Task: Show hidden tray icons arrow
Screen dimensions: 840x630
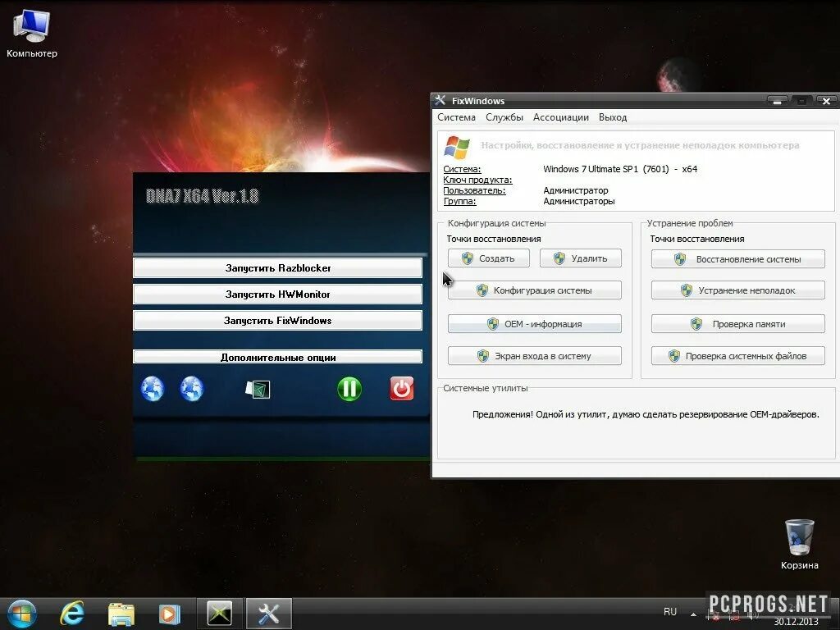Action: pyautogui.click(x=693, y=614)
